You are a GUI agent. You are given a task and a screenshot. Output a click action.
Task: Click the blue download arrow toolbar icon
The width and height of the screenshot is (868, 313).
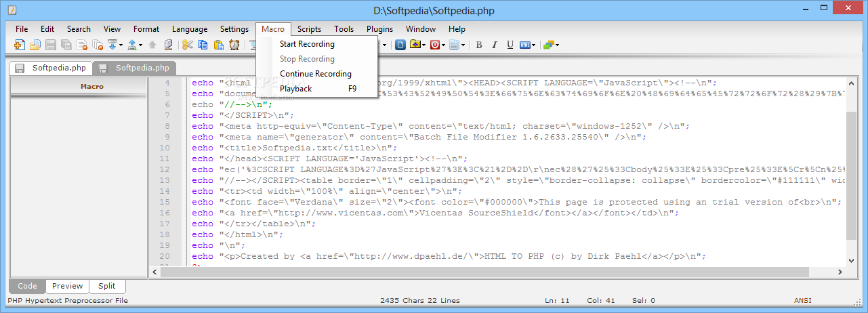click(x=112, y=45)
